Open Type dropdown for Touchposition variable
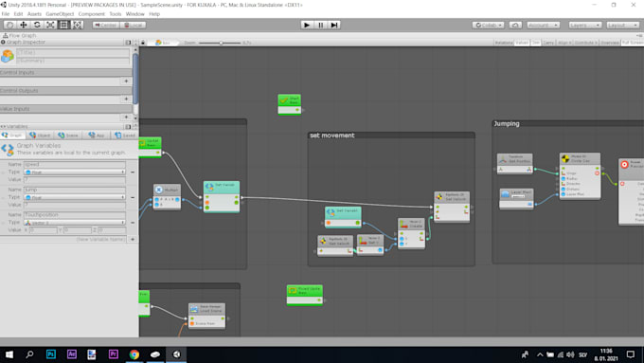 (x=74, y=223)
